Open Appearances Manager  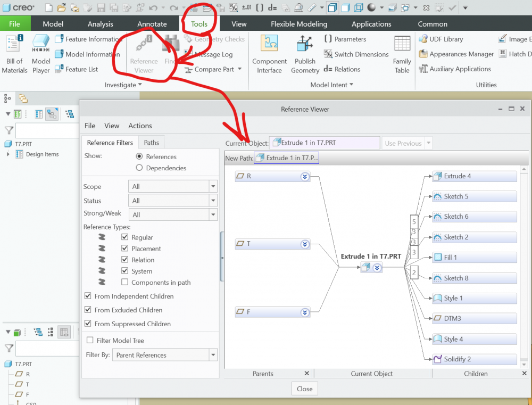click(456, 54)
